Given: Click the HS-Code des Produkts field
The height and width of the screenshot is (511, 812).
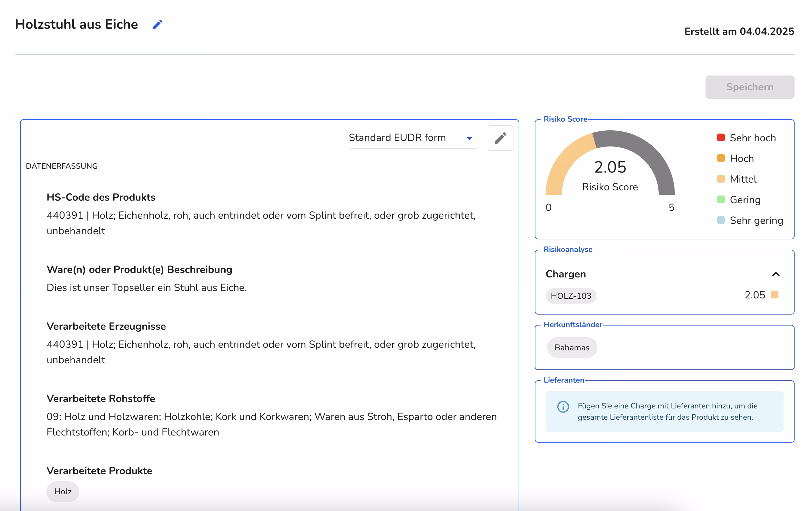Looking at the screenshot, I should 101,197.
